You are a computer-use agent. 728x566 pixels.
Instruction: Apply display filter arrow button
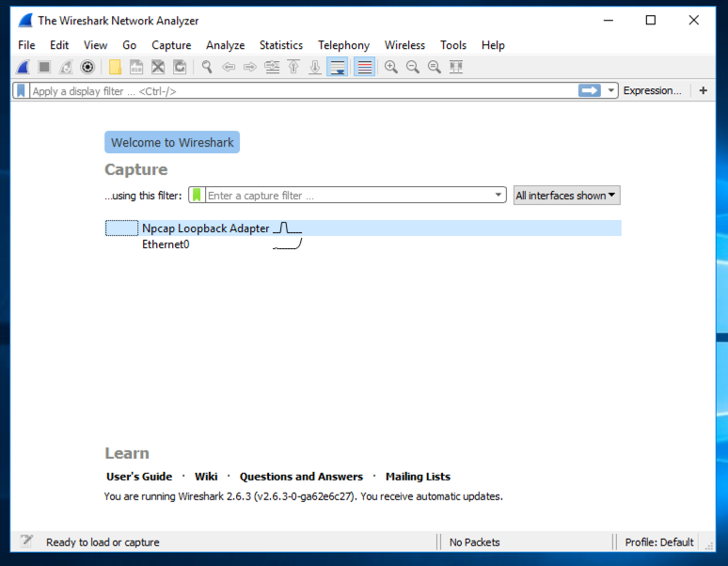pyautogui.click(x=590, y=90)
